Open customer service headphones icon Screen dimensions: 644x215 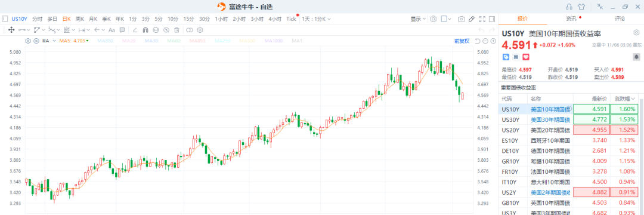click(x=569, y=7)
